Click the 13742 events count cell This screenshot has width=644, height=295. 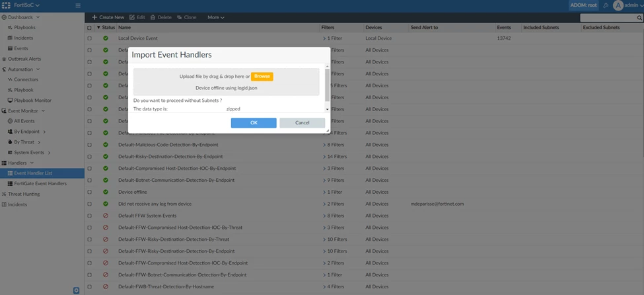pos(504,38)
